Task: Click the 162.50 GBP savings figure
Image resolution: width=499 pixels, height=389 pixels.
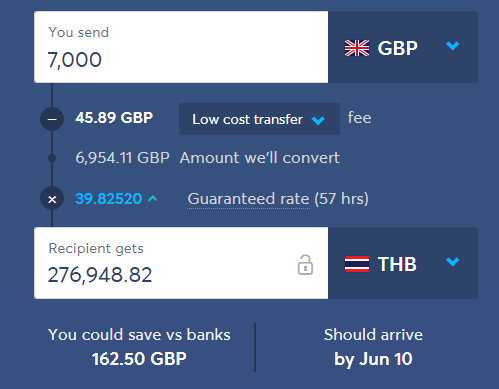Action: click(139, 359)
